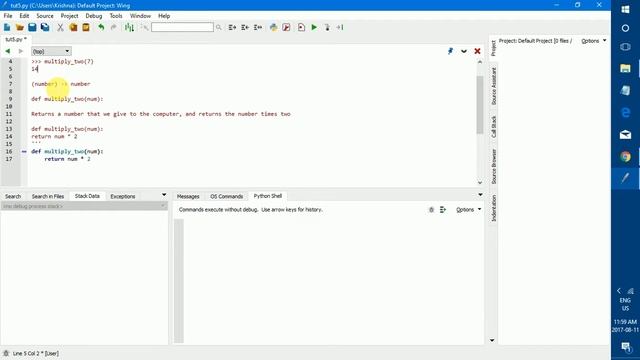Click the editor pin icon
Screen dimensions: 640x360
tap(450, 51)
